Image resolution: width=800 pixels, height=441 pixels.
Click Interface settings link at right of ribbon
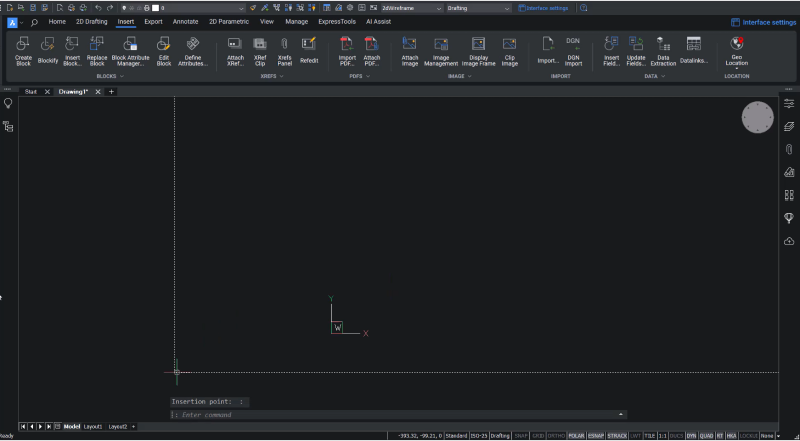pyautogui.click(x=763, y=22)
